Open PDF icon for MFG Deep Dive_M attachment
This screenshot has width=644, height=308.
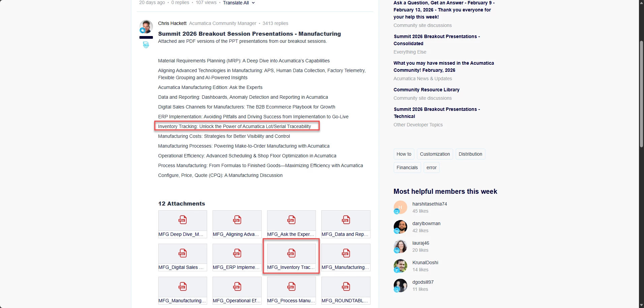pos(183,220)
